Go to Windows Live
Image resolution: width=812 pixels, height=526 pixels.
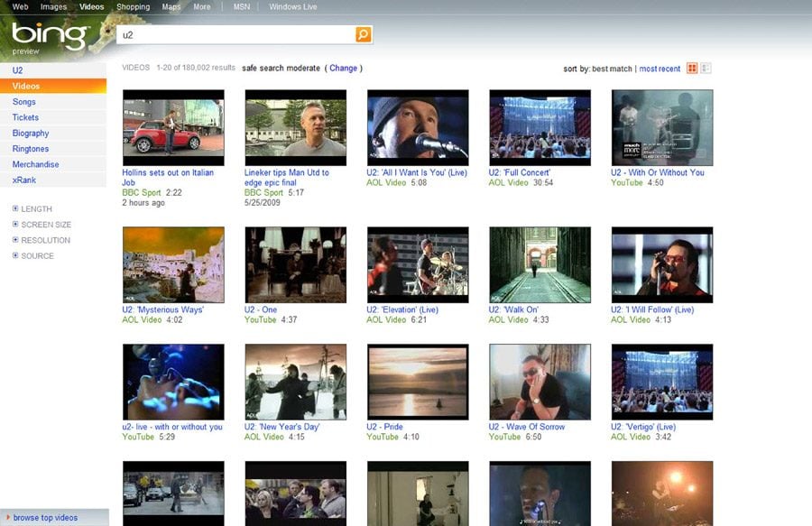(295, 5)
